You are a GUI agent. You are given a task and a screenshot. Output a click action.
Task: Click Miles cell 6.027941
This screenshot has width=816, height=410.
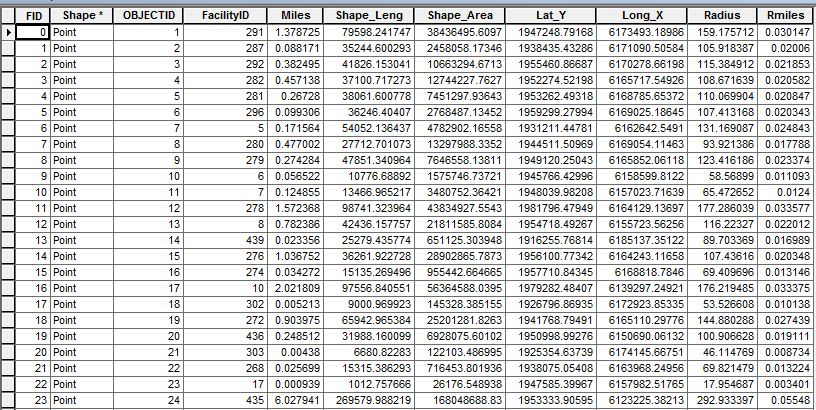[295, 400]
